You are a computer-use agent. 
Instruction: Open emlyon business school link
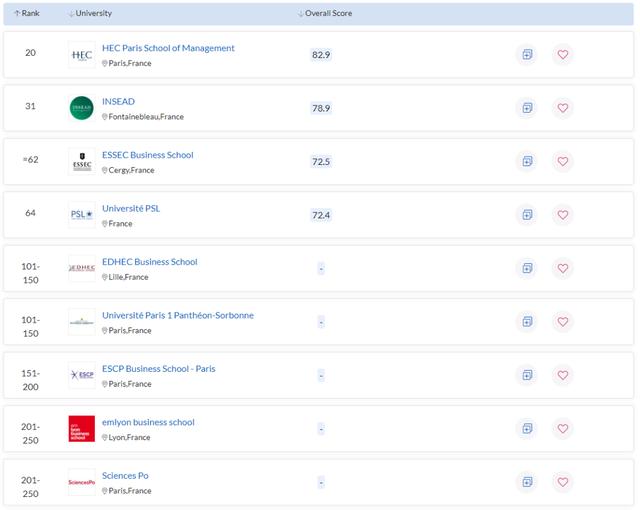[x=148, y=422]
